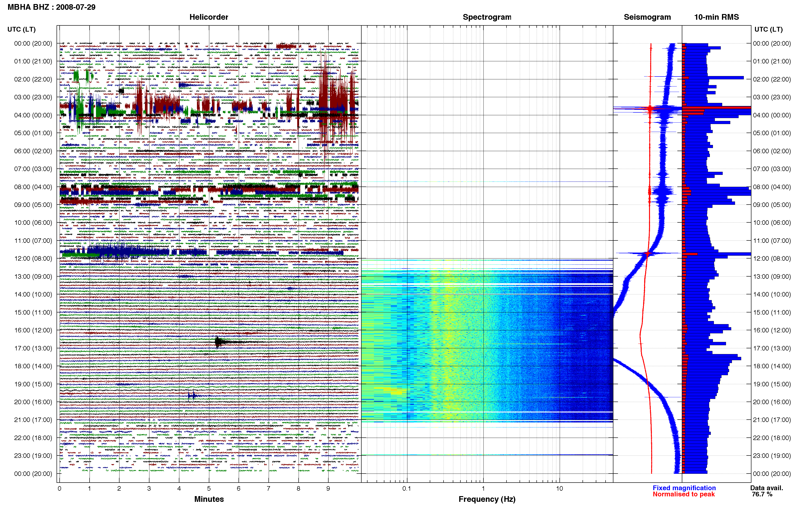Viewport: 812px width, 508px height.
Task: Click the 'Spectrogram' panel heading
Action: 487,17
